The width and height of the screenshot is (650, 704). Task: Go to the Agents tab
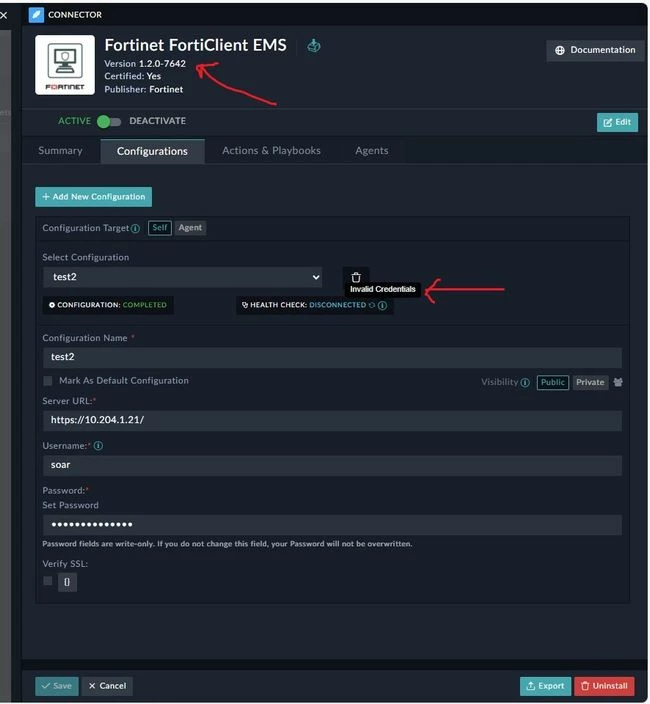point(372,151)
